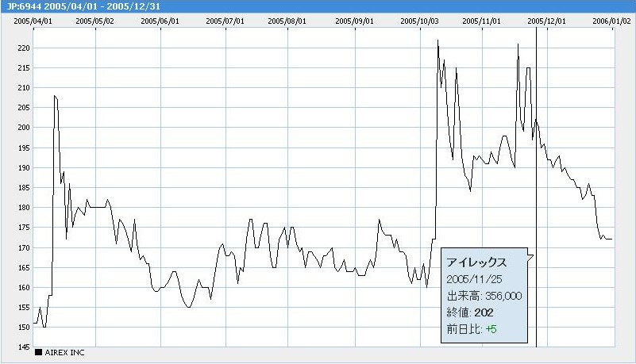
Task: Click the 2005/06/01 date axis label
Action: tap(160, 21)
